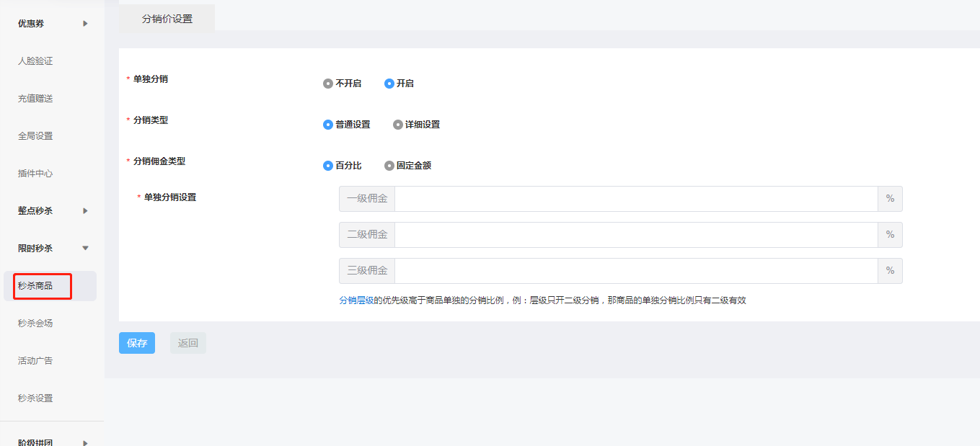Focus the 二级佣金 input field
This screenshot has height=446, width=980.
635,235
